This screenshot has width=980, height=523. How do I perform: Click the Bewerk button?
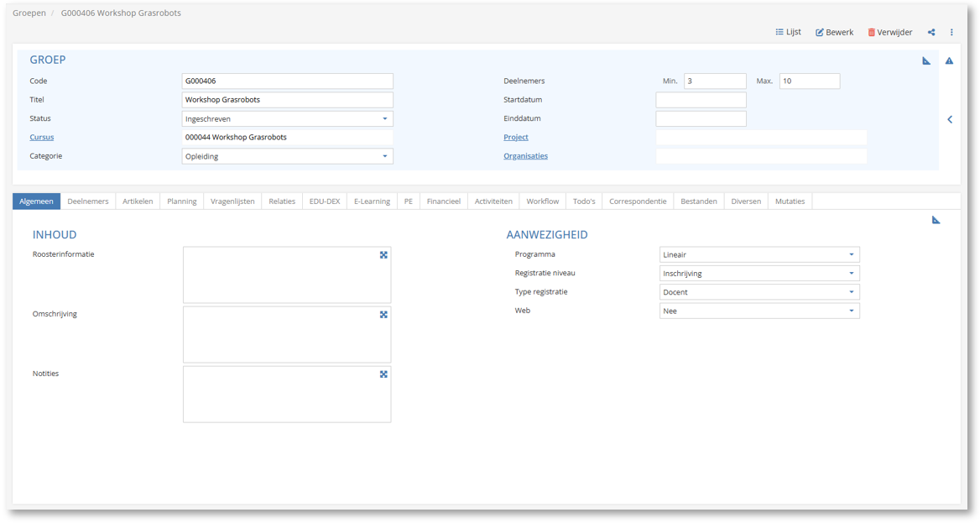click(834, 33)
